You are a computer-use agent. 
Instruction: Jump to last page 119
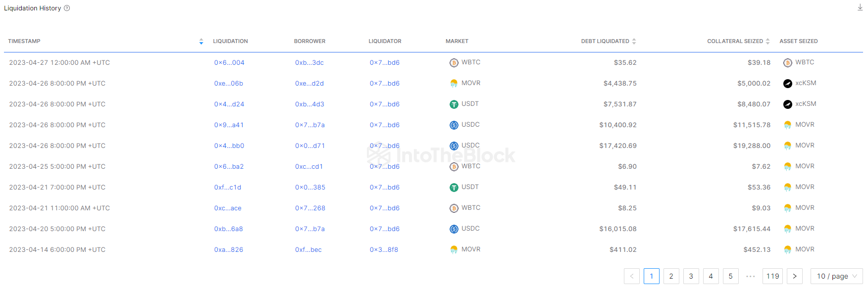pos(772,276)
